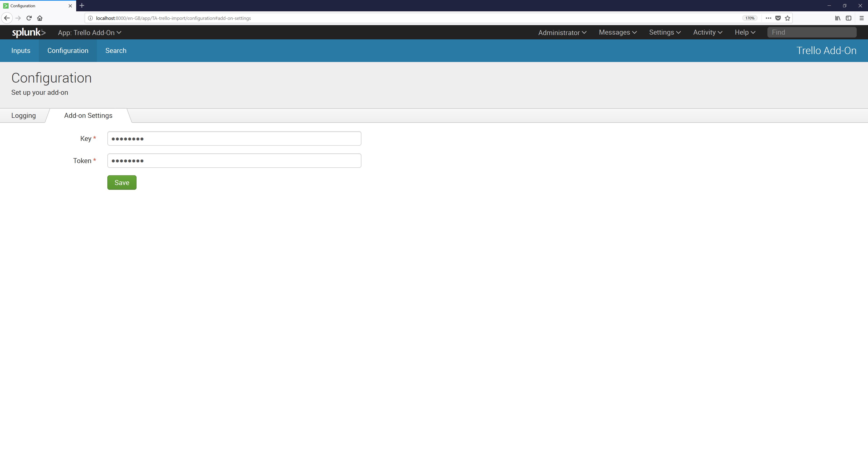
Task: Close the Configuration browser tab
Action: click(70, 6)
